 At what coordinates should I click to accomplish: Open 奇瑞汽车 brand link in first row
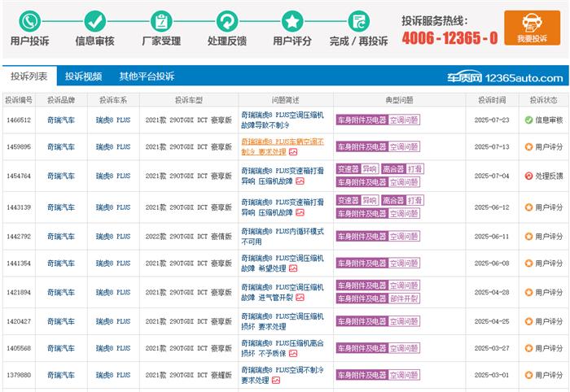[x=60, y=120]
